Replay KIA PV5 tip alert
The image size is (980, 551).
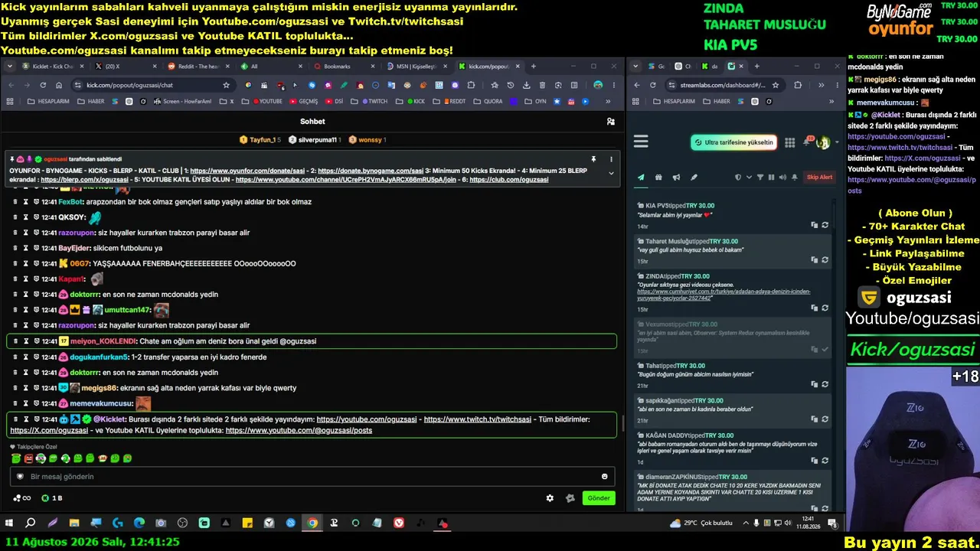[825, 225]
